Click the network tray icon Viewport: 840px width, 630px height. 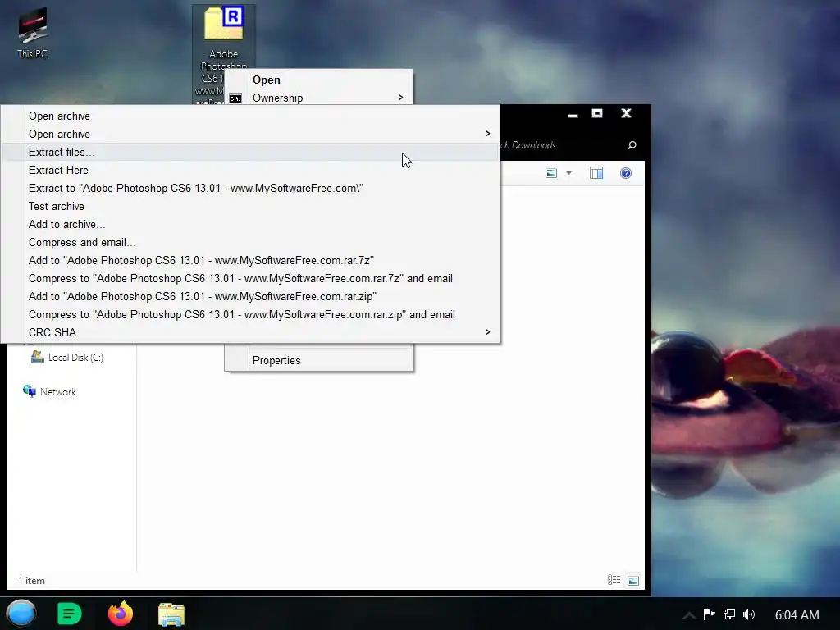click(x=729, y=614)
